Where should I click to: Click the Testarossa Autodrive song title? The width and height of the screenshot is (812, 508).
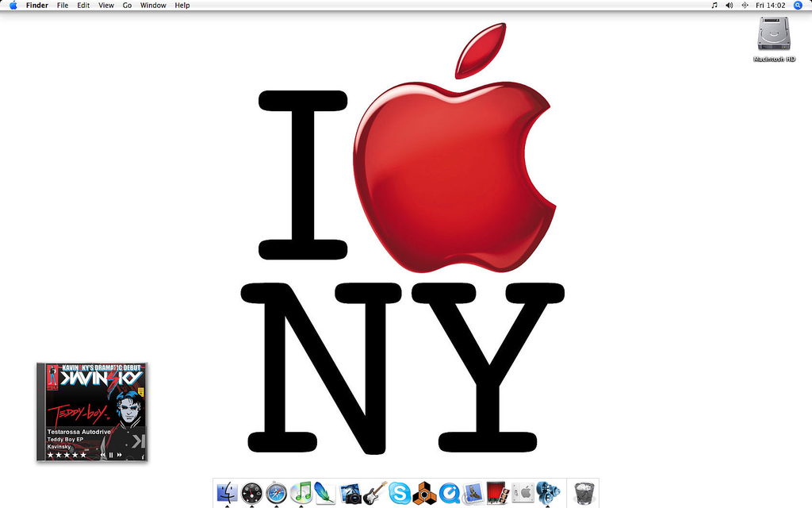click(79, 432)
